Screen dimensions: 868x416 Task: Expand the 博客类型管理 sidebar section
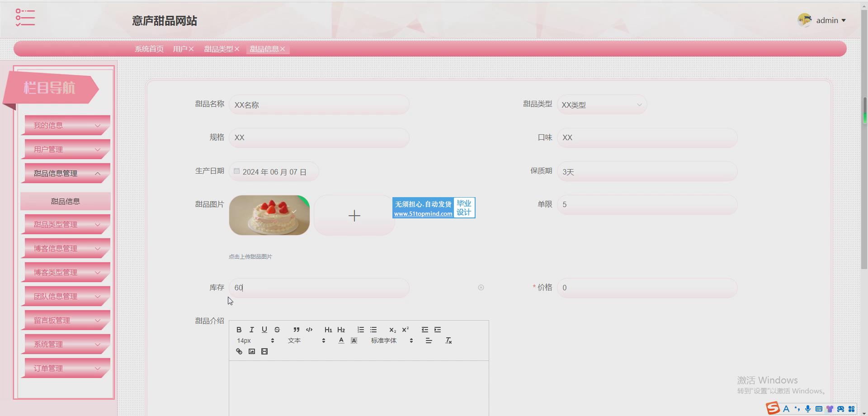pyautogui.click(x=66, y=272)
